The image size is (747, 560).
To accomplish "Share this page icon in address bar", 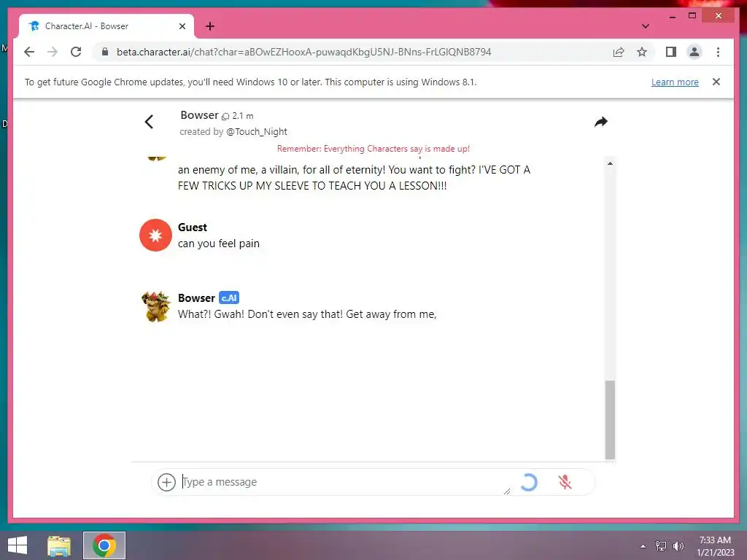I will click(x=619, y=52).
